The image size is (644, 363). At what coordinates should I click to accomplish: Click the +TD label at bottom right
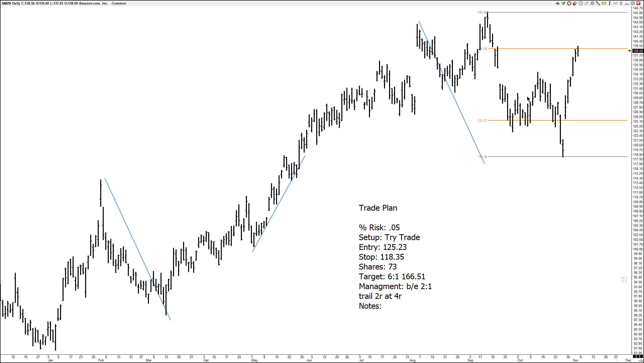(641, 361)
